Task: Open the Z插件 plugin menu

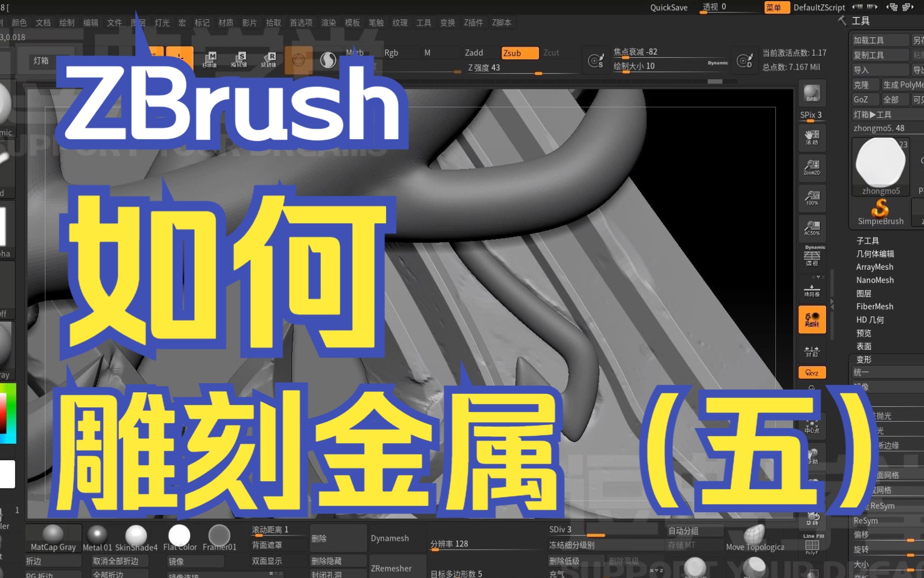Action: 473,22
